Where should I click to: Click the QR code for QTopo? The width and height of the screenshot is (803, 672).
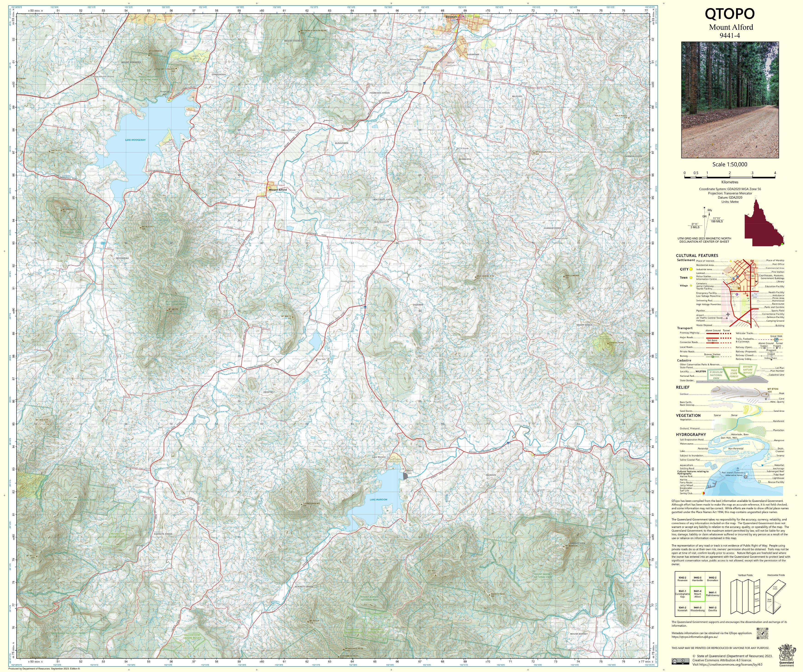click(x=762, y=633)
